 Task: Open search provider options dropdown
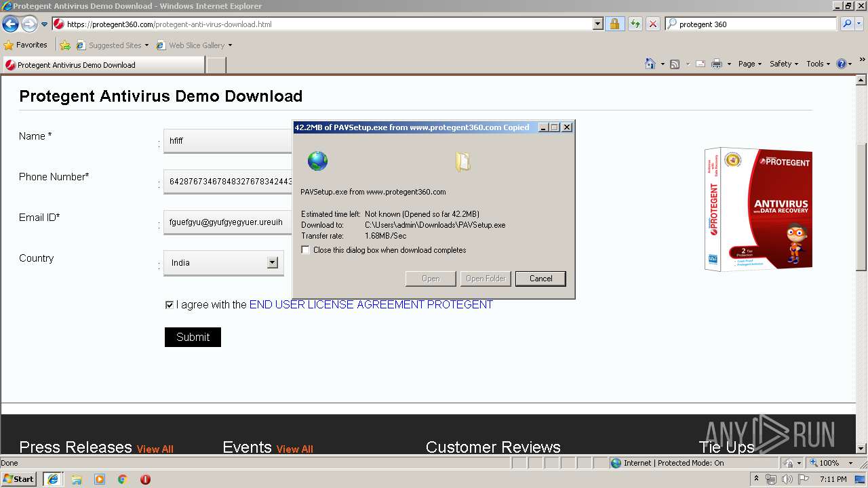click(x=860, y=24)
